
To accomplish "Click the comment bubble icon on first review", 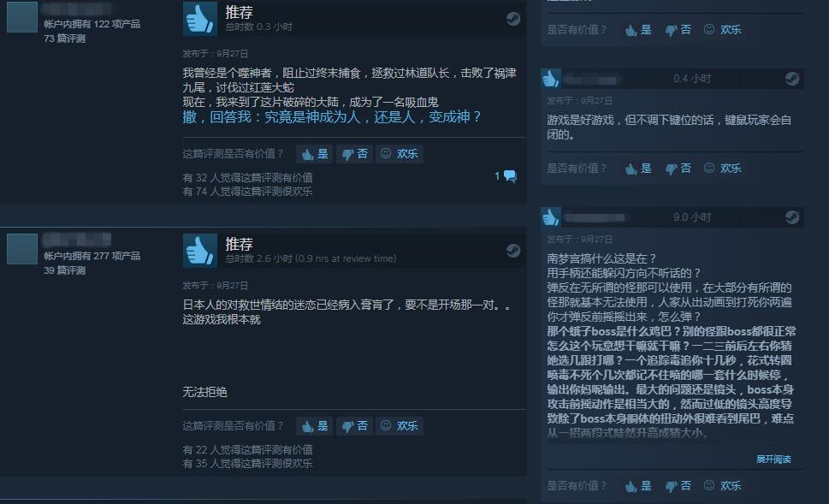I will pyautogui.click(x=510, y=176).
